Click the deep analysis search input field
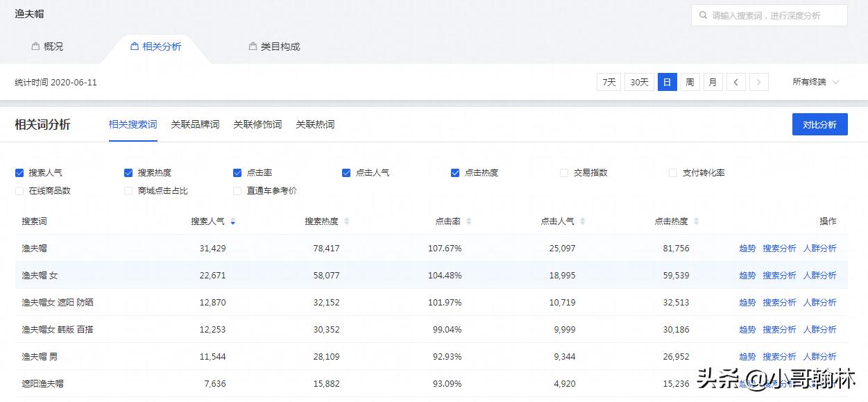This screenshot has width=868, height=402. click(770, 15)
